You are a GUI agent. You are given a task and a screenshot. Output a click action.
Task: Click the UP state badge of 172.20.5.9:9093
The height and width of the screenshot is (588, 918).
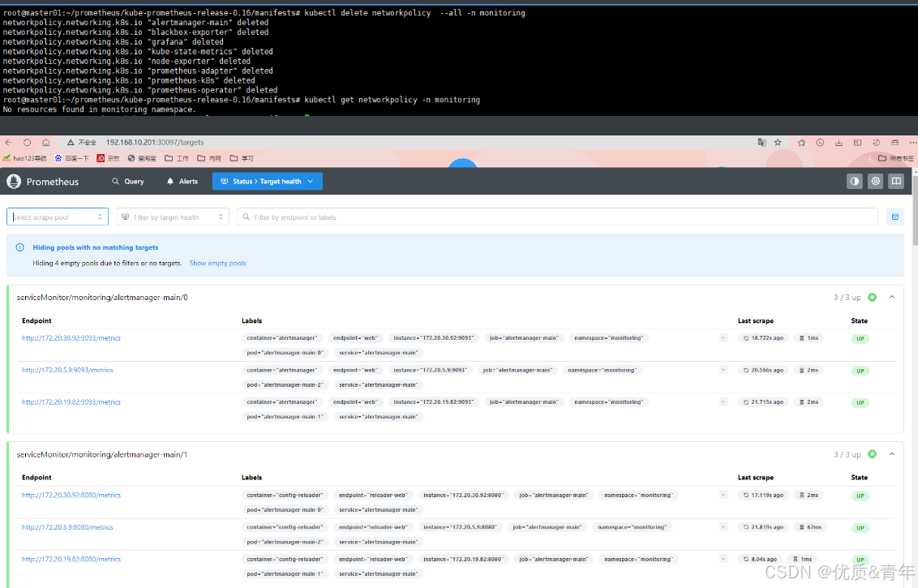coord(860,371)
